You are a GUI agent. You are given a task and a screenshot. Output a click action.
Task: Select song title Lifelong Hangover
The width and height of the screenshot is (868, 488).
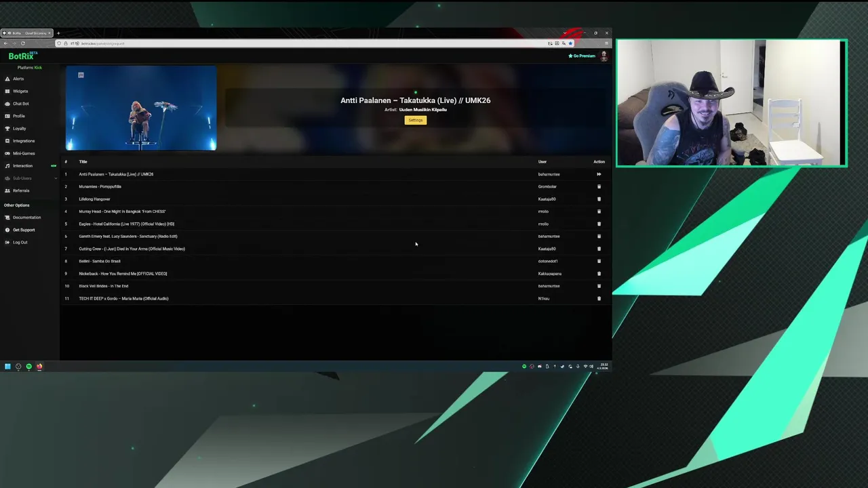click(94, 199)
